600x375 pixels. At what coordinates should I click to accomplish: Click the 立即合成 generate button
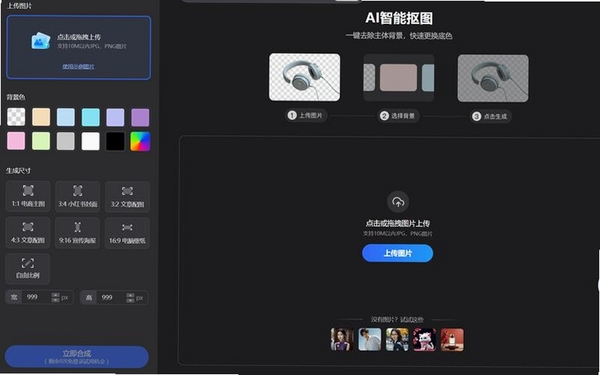coord(77,357)
